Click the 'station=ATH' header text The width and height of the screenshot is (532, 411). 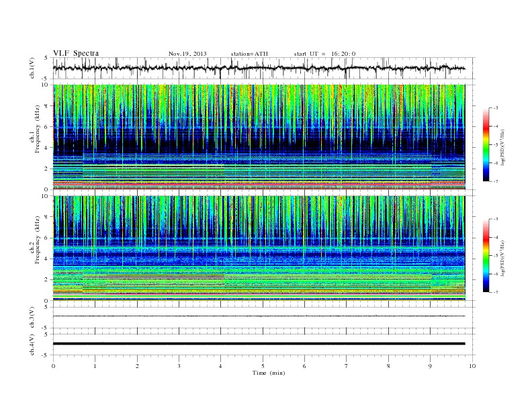point(249,54)
